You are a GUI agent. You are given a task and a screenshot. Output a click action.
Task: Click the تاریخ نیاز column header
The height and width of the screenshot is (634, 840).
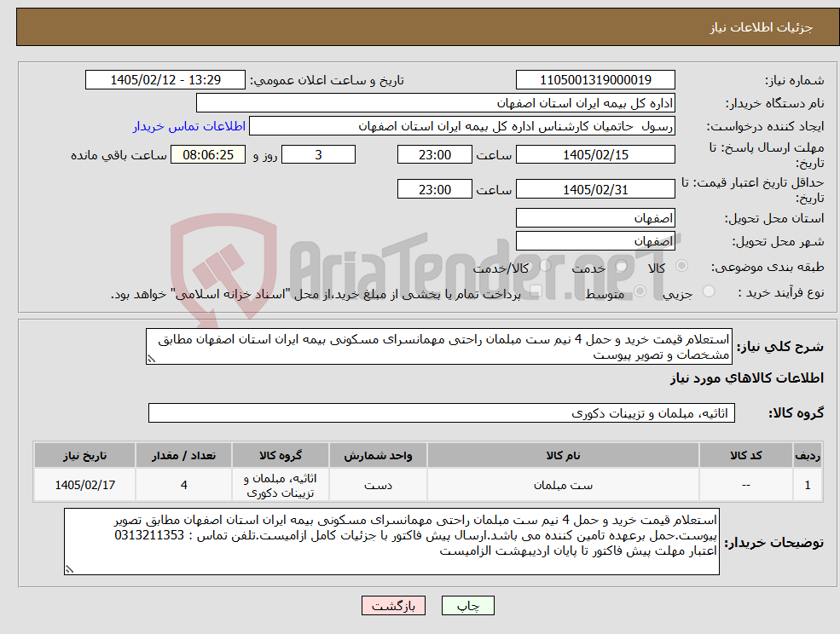coord(84,456)
